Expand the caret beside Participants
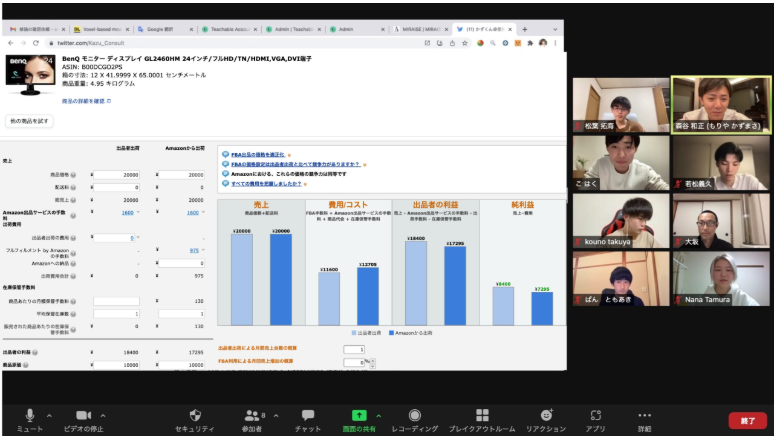This screenshot has height=436, width=776. 276,416
